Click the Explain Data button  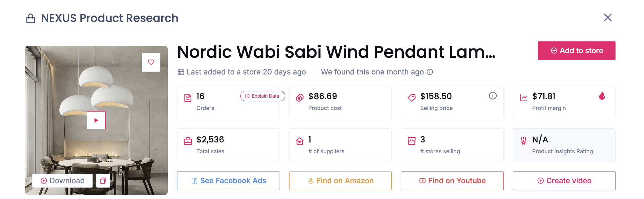point(262,96)
